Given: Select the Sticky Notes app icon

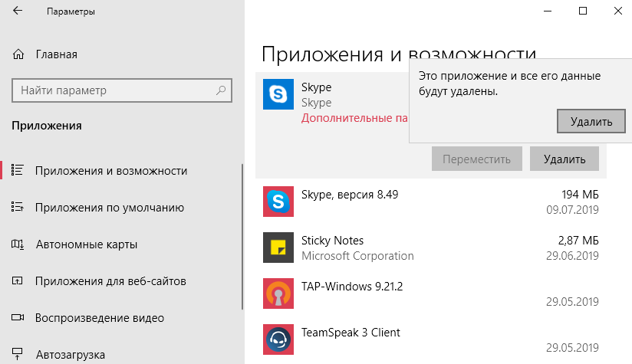Looking at the screenshot, I should 276,248.
